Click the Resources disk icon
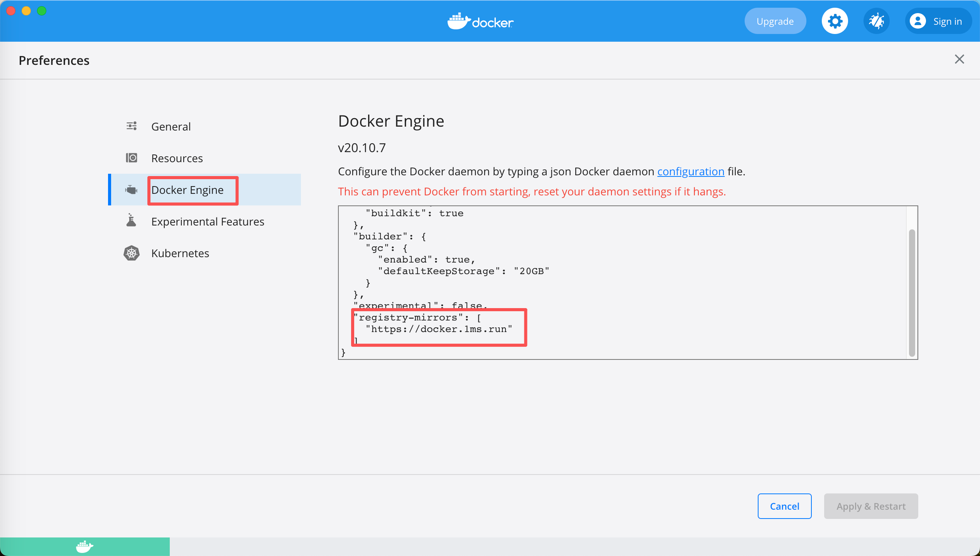 click(132, 158)
